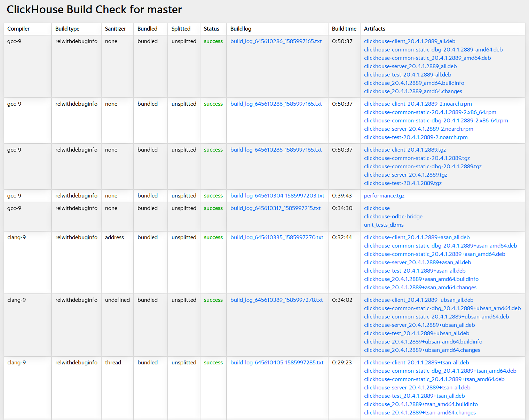The height and width of the screenshot is (420, 529).
Task: Open build log for clang-9 address build
Action: coord(277,237)
